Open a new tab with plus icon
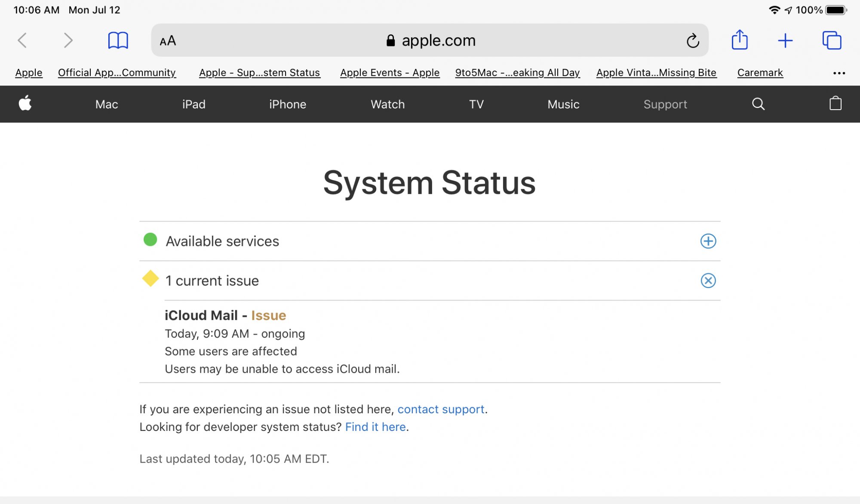860x504 pixels. (785, 40)
